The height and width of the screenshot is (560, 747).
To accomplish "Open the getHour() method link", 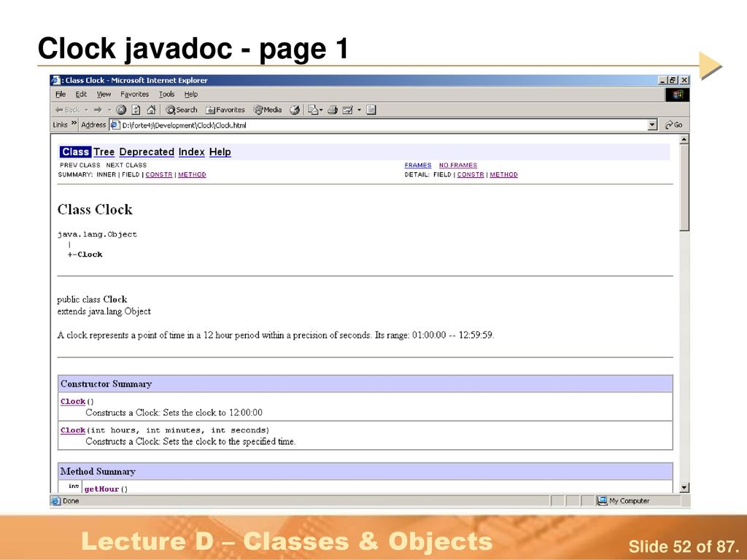I will (101, 489).
